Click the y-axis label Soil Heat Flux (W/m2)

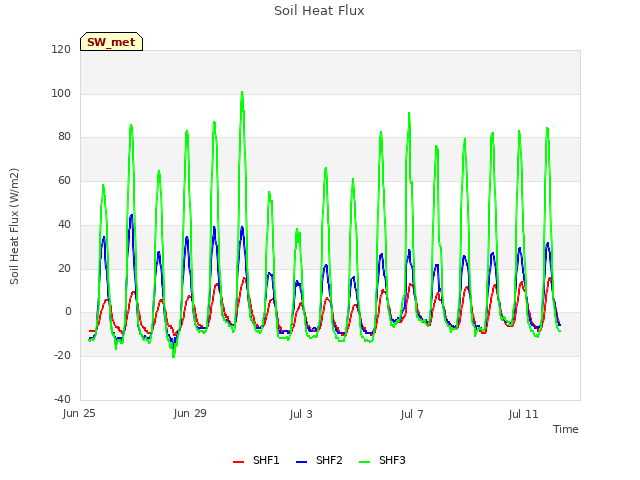pos(14,226)
